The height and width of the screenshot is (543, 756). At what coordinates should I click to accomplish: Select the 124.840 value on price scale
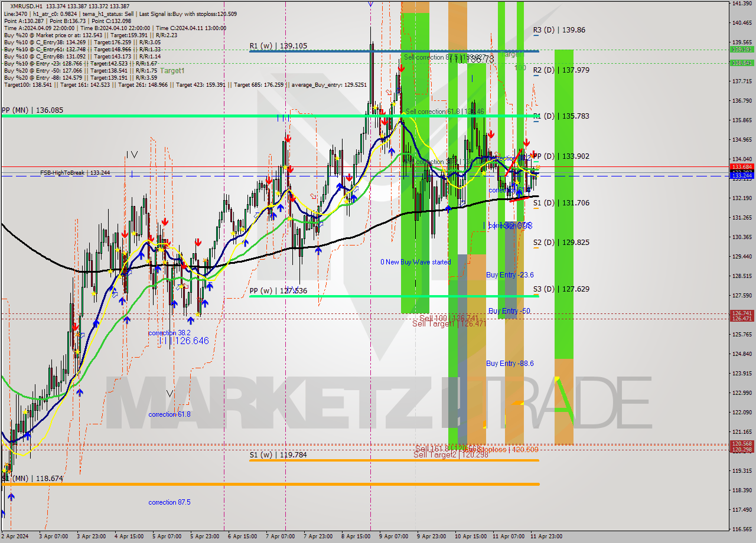[741, 354]
